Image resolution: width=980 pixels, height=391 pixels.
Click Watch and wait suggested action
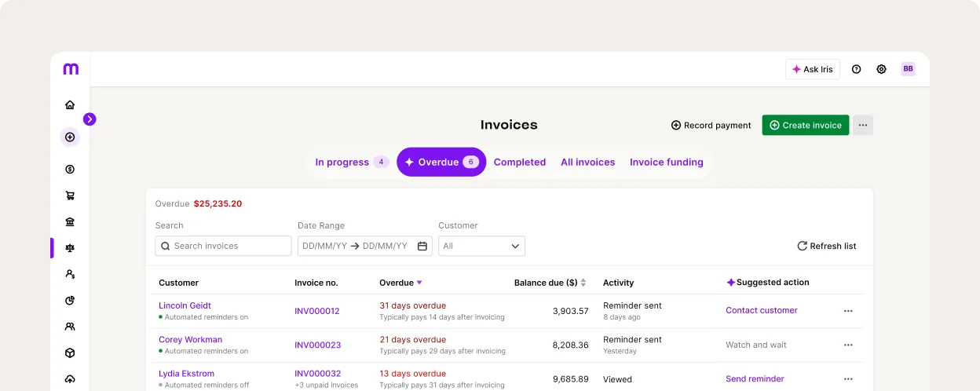(x=755, y=345)
